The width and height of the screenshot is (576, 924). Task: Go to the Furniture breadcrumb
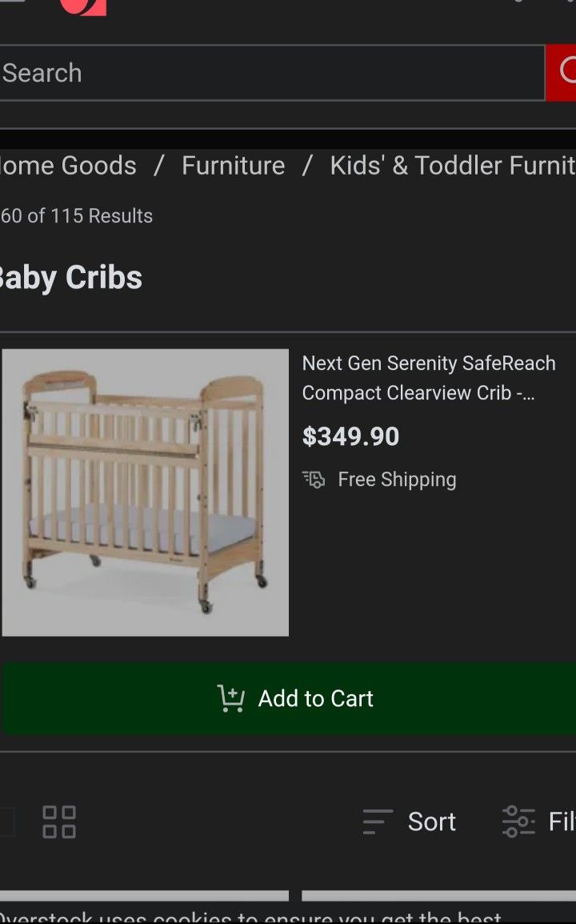(x=233, y=166)
